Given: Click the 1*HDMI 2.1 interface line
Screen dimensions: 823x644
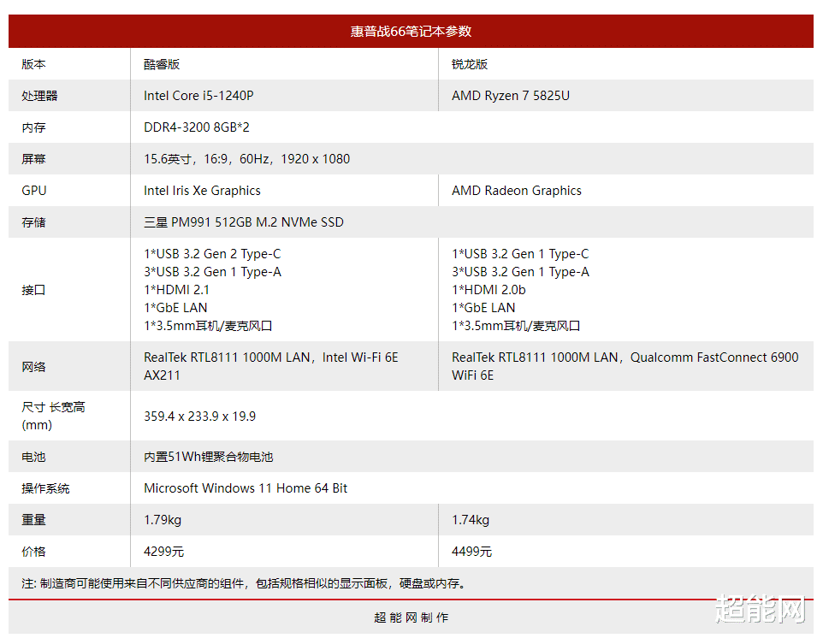Looking at the screenshot, I should coord(177,289).
